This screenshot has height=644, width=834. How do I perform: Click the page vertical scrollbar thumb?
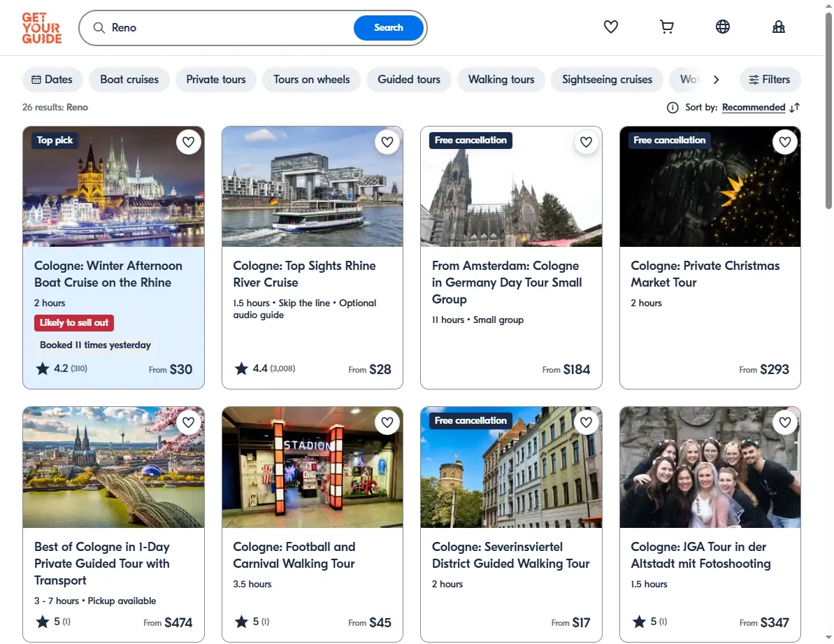(828, 110)
